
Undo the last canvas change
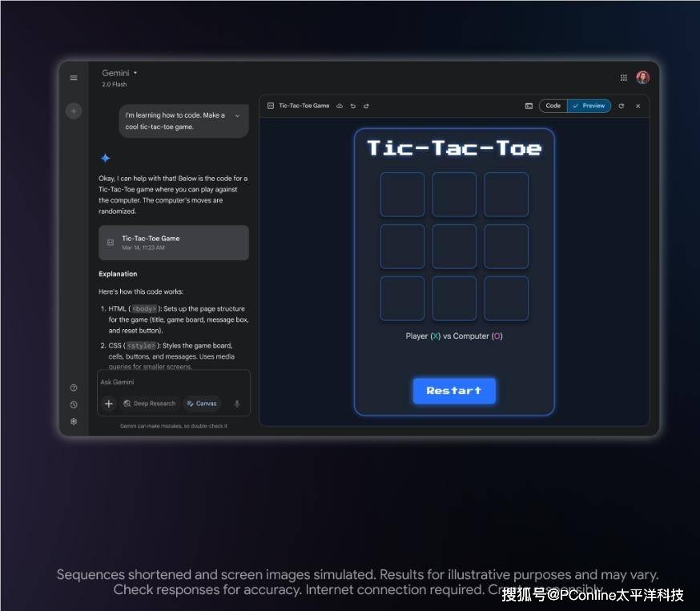point(353,106)
